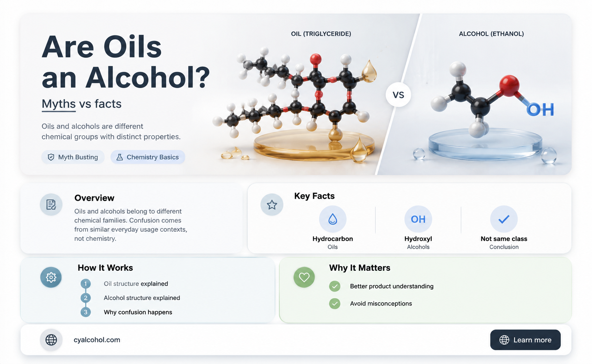
Task: Click the Hydroxyl OH circle icon
Action: 418,219
